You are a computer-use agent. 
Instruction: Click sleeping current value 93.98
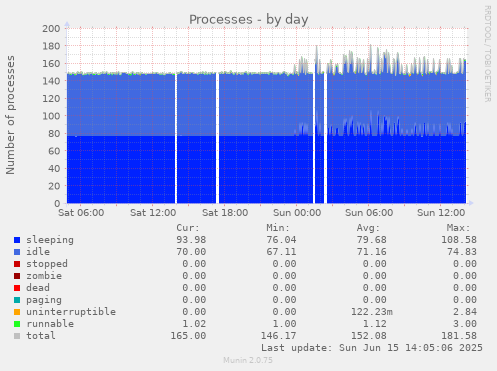click(191, 240)
